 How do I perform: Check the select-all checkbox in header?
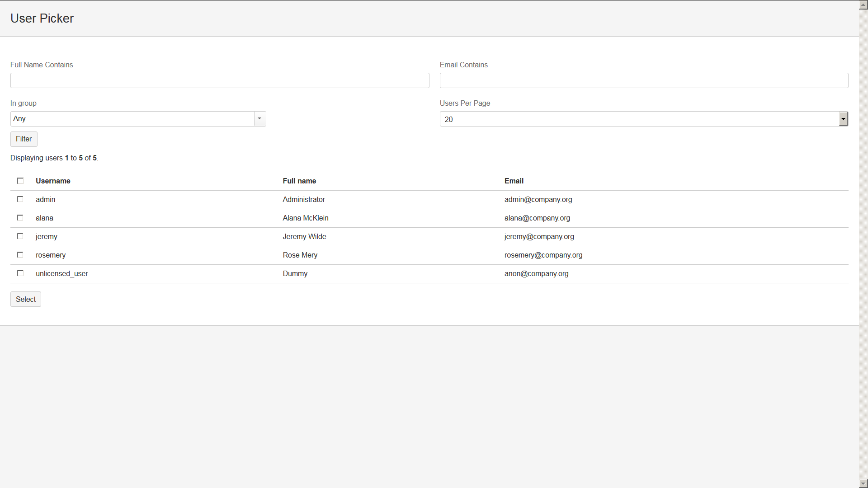click(x=20, y=181)
